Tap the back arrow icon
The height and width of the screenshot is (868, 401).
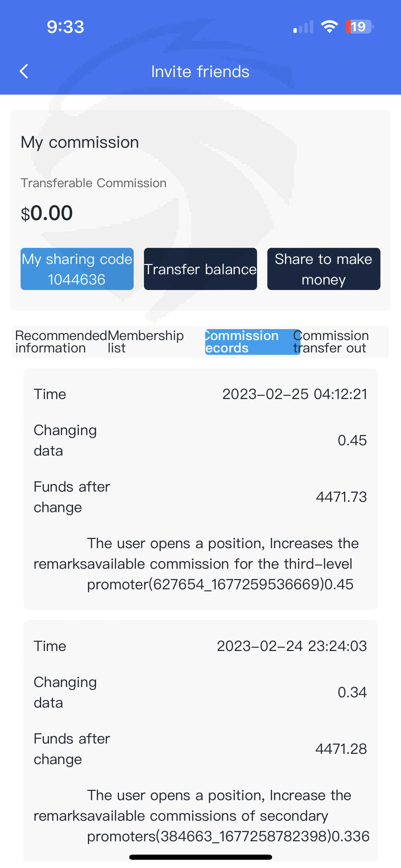24,71
